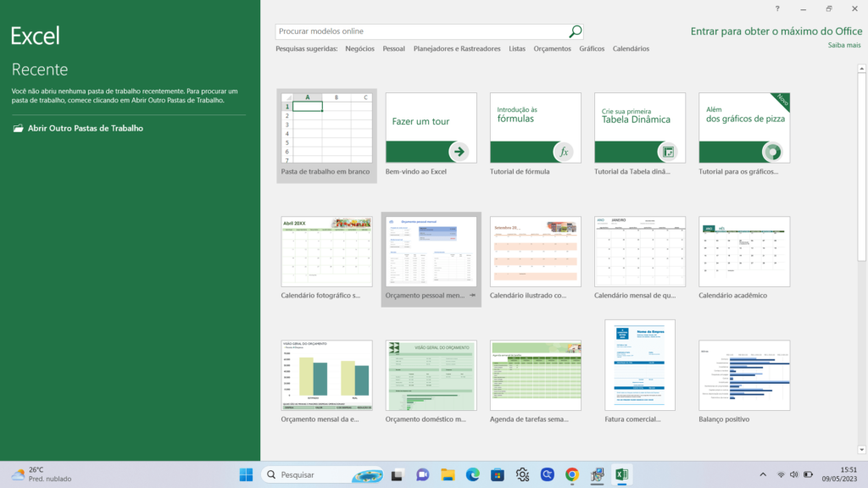Open the Orçamento doméstico template

431,375
